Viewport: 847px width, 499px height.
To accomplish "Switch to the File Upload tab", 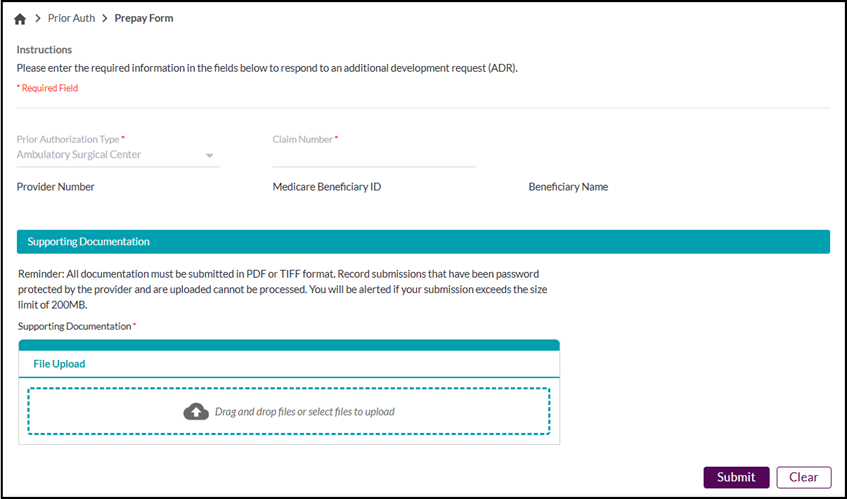I will [x=59, y=364].
